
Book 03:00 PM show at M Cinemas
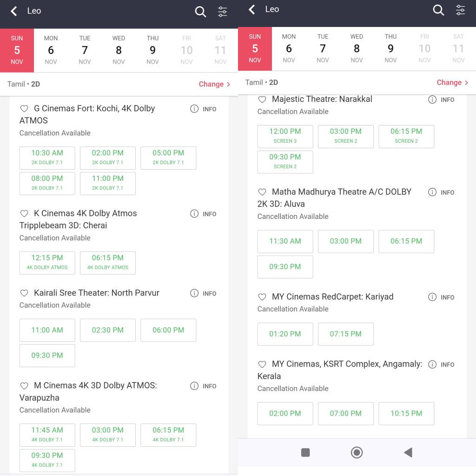108,435
